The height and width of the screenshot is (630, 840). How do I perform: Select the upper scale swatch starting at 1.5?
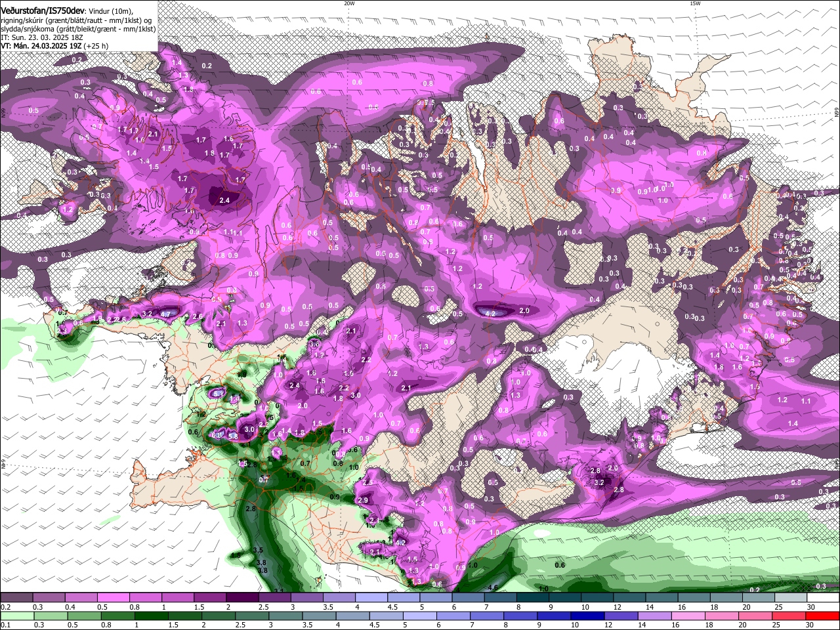[x=209, y=598]
